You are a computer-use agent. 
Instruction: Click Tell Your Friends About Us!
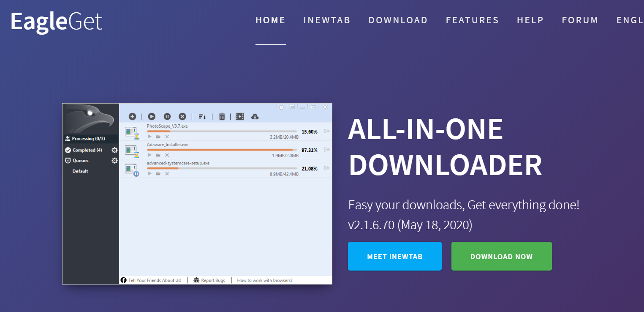pos(155,280)
